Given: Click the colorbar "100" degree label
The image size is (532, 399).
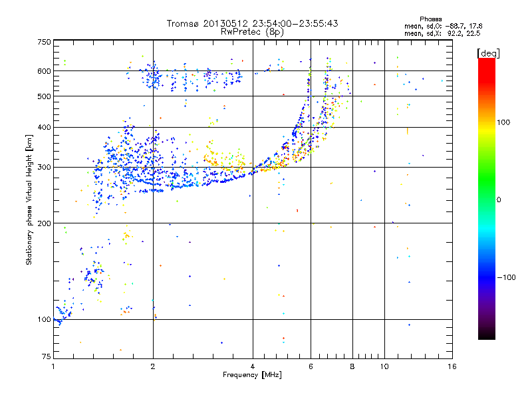Looking at the screenshot, I should point(503,122).
